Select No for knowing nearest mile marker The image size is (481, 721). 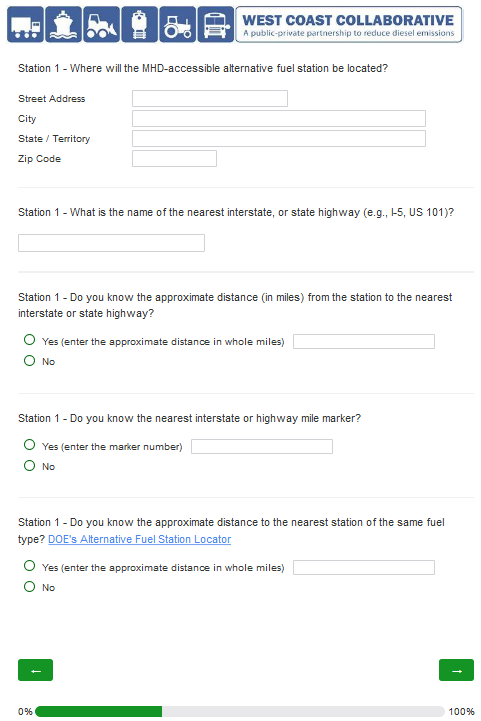29,465
